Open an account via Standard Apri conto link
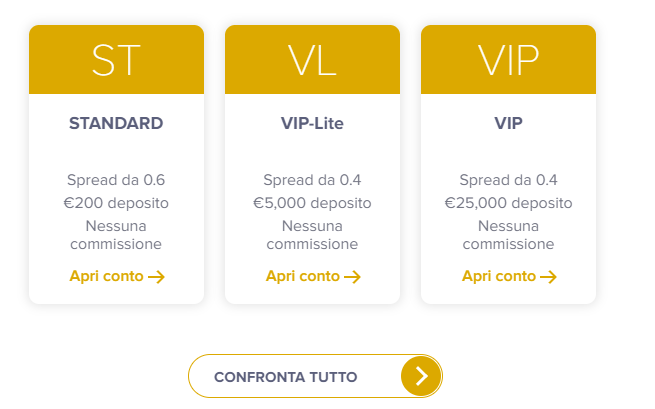 pyautogui.click(x=117, y=276)
